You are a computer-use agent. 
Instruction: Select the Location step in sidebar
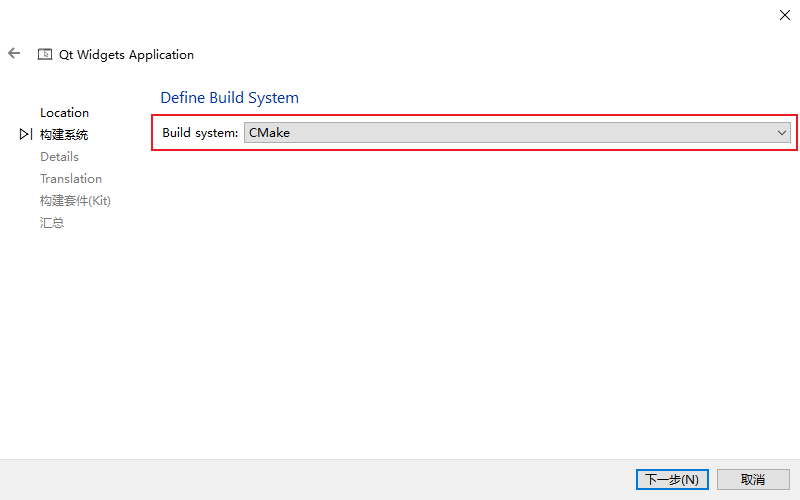coord(64,113)
